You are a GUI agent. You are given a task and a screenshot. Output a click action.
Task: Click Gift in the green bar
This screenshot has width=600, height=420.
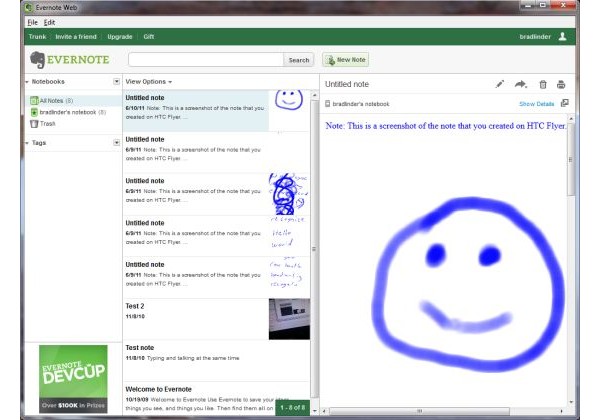149,37
